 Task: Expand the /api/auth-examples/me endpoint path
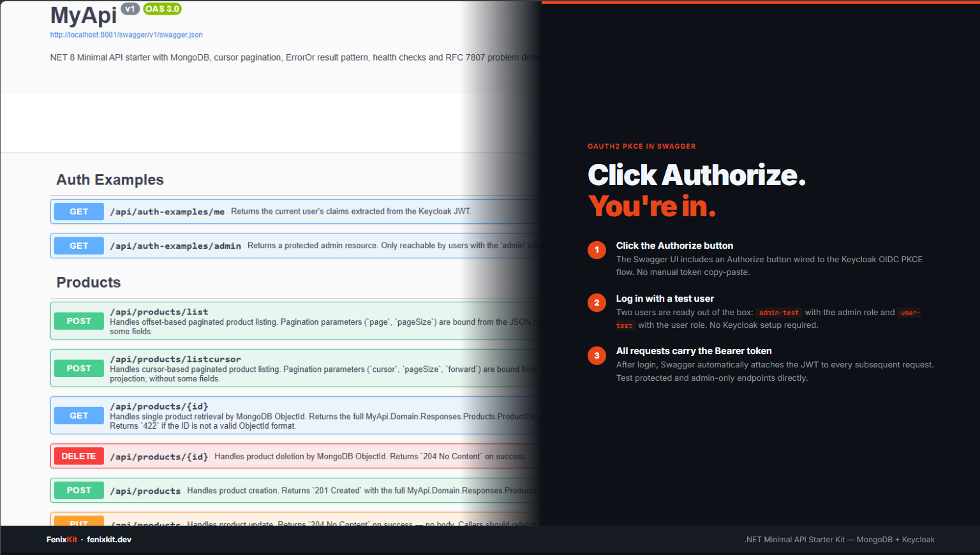[167, 212]
